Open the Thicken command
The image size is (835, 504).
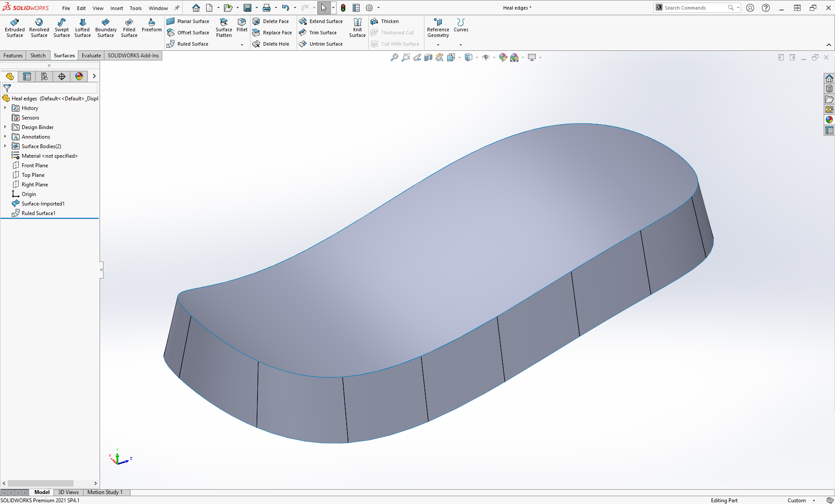(x=389, y=21)
